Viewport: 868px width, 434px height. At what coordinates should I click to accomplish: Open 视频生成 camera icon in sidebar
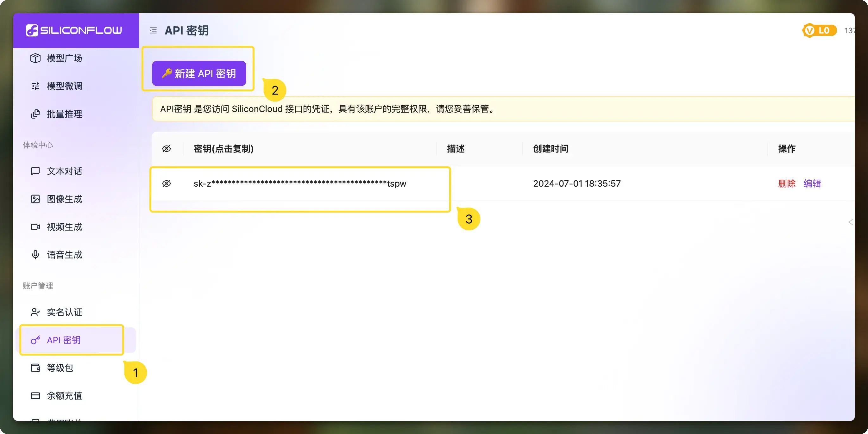[35, 227]
